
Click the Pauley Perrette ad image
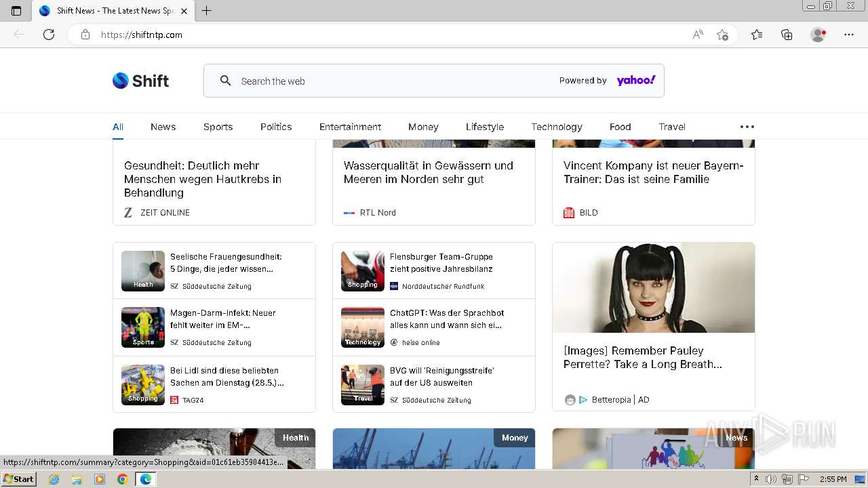click(654, 287)
